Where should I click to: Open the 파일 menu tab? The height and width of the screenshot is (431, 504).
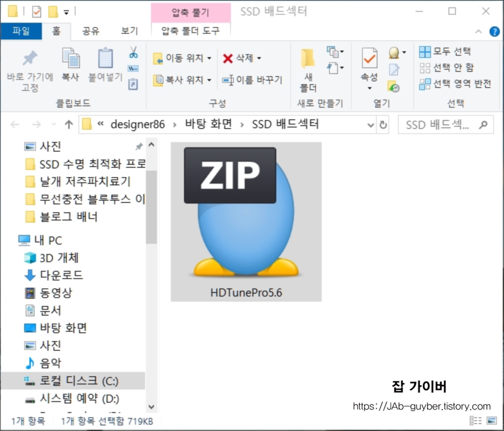coord(21,30)
